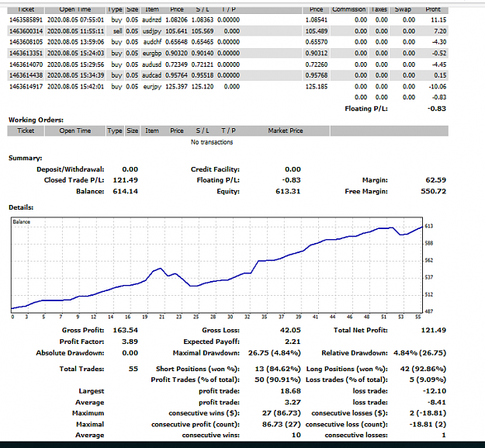485x448 pixels.
Task: Click the eurgbp item cell
Action: [152, 54]
